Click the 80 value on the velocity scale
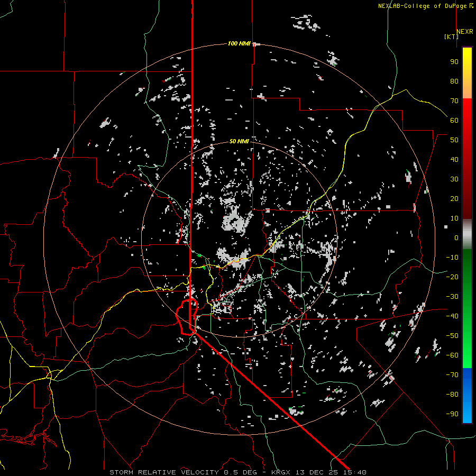This screenshot has width=476, height=476. tap(454, 81)
